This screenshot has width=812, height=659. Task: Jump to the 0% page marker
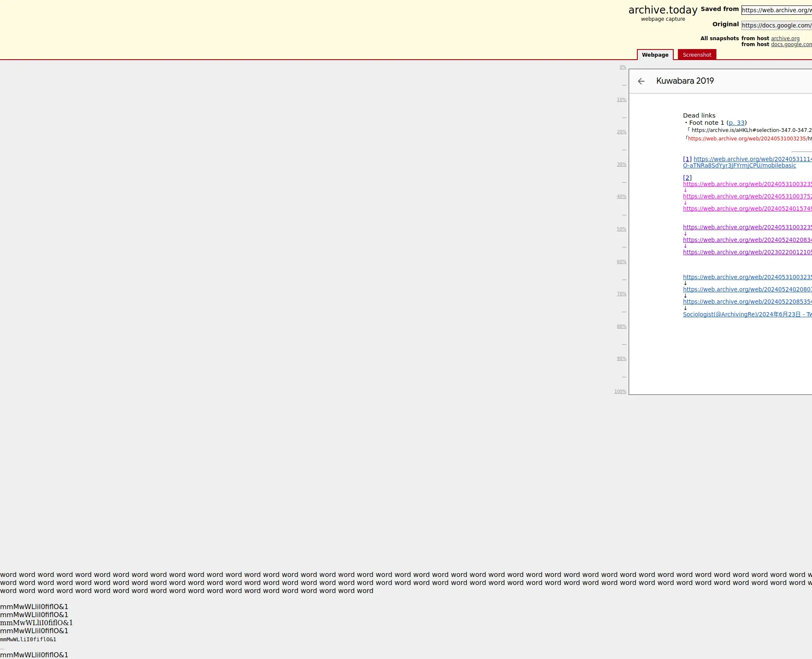pyautogui.click(x=623, y=67)
